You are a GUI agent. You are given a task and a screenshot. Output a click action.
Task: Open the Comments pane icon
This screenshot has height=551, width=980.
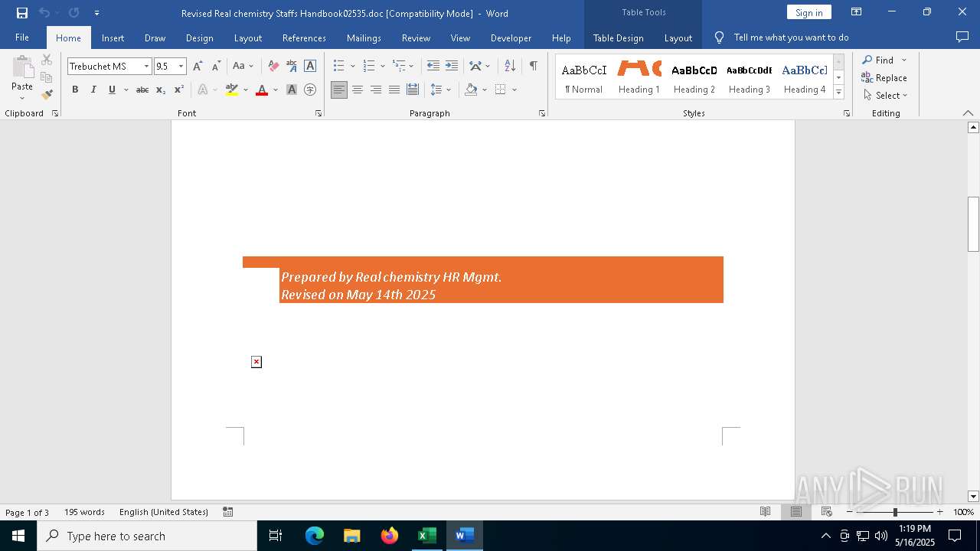pyautogui.click(x=962, y=37)
